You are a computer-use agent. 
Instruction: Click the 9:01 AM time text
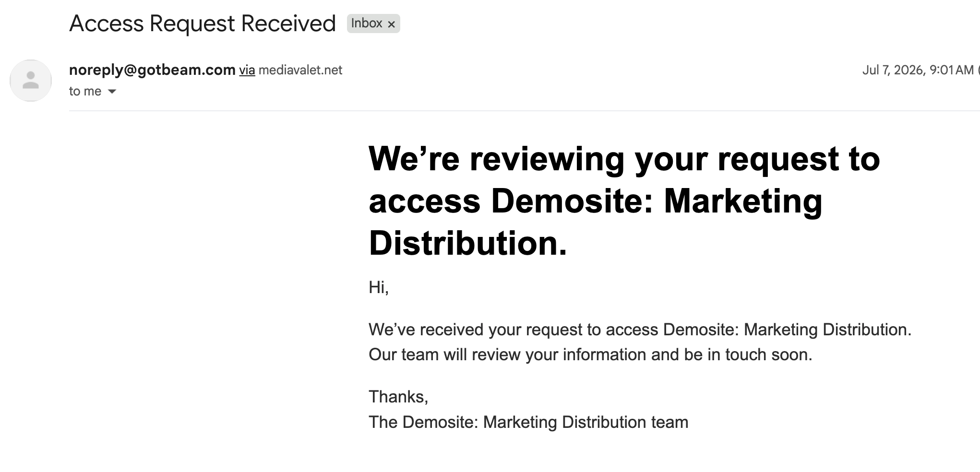click(x=952, y=70)
